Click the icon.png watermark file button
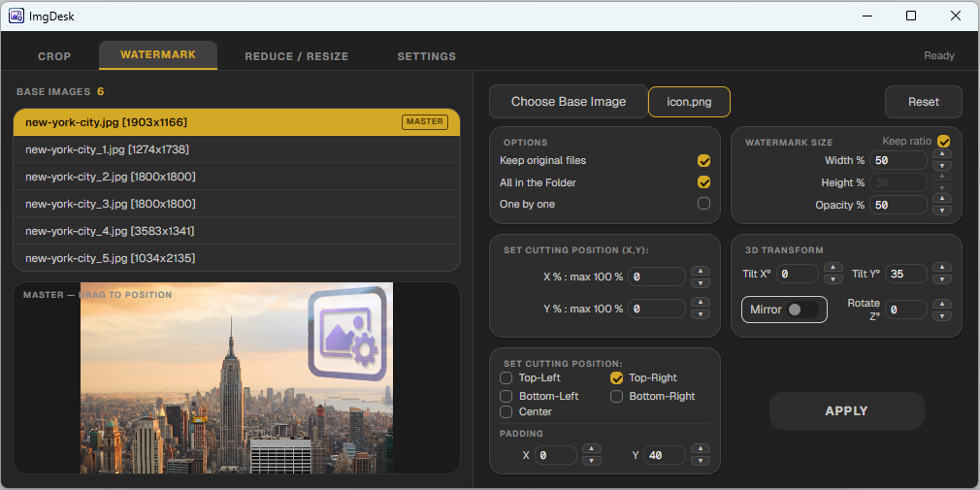The image size is (980, 490). point(689,102)
